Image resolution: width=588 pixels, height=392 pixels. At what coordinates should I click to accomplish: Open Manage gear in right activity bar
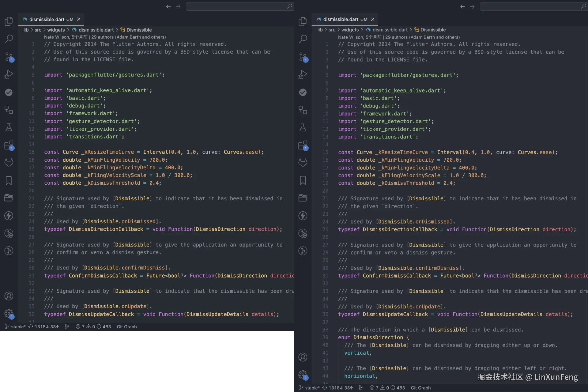click(x=303, y=374)
